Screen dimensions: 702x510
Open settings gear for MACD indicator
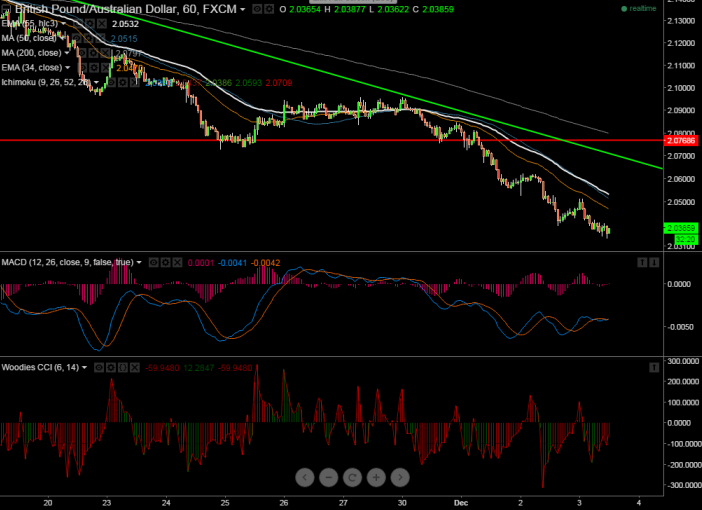coord(165,262)
